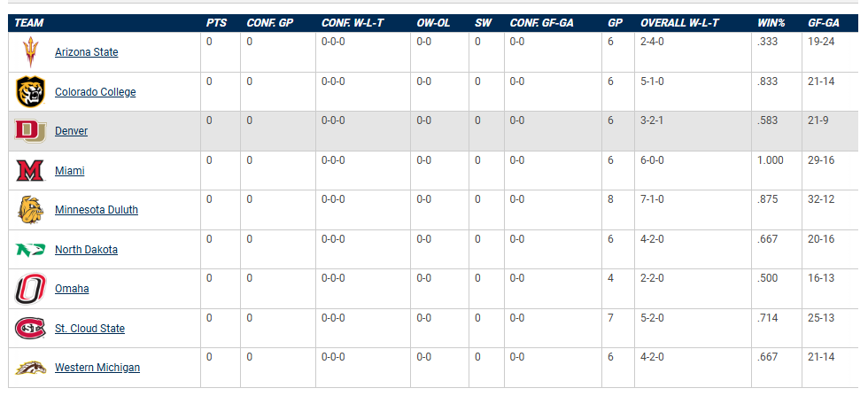Click the GF-GA column header
This screenshot has height=396, width=868.
824,22
